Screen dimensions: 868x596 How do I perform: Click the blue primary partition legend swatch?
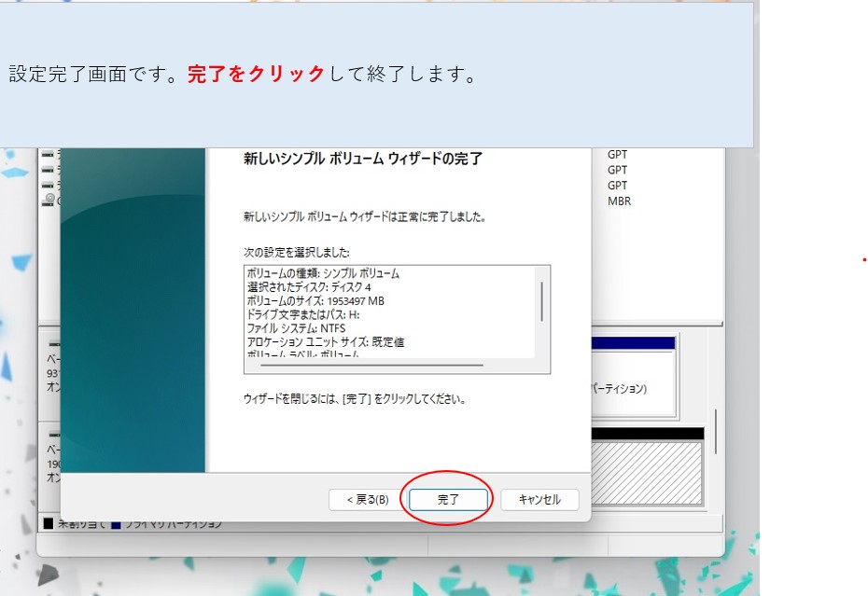click(x=116, y=524)
